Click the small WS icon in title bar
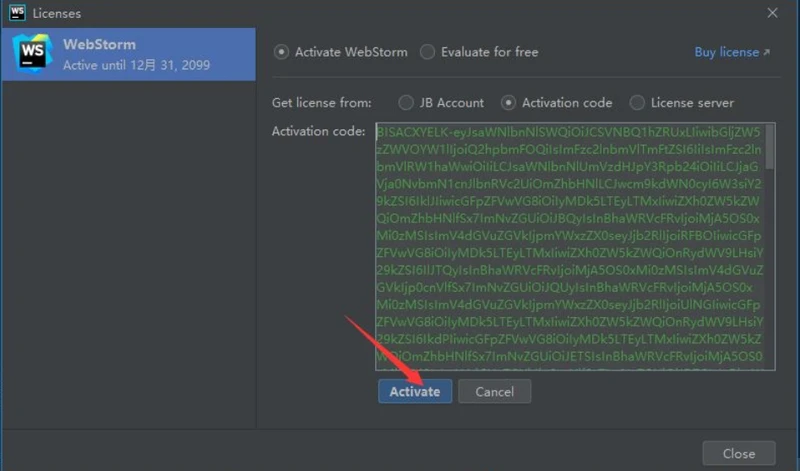Screen dimensions: 800x471 coord(17,13)
